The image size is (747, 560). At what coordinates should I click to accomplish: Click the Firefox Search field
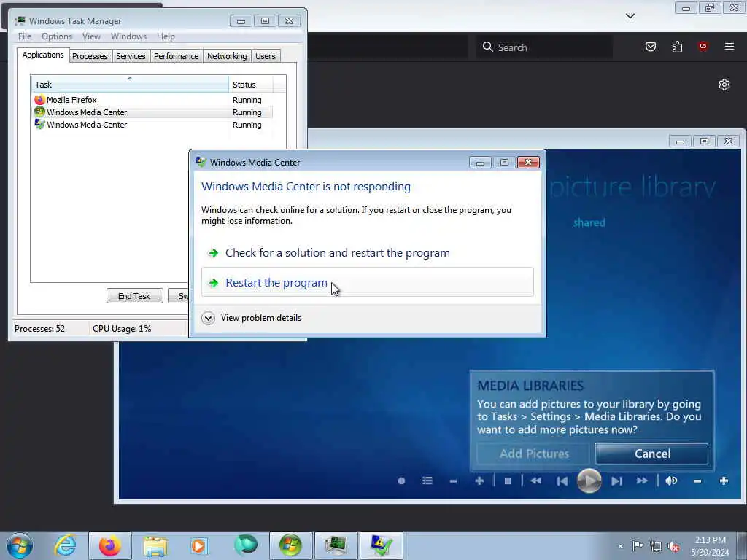pos(544,47)
